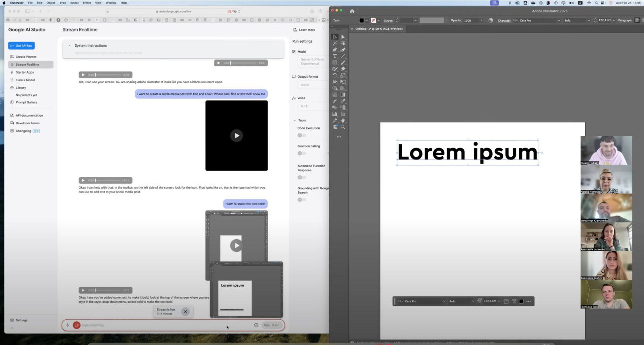Open the Cera Pro font dropdown in control bar
644x345 pixels.
(x=559, y=21)
